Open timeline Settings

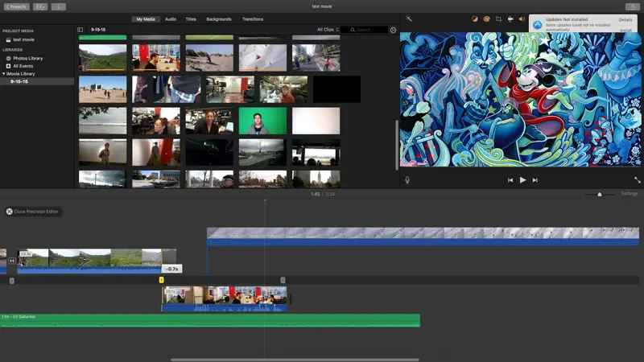(629, 193)
